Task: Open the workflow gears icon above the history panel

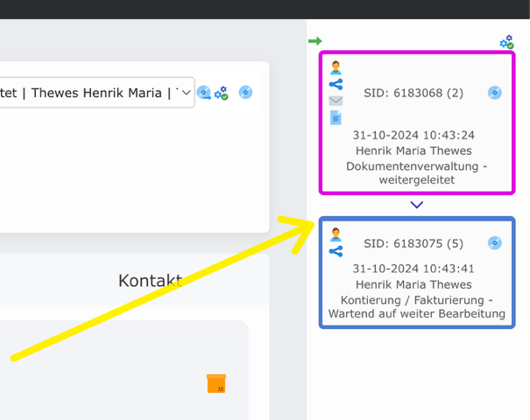Action: (x=506, y=42)
